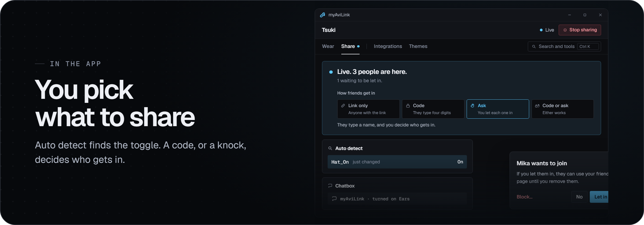Click the speech bubble icon beside Chatbox heading
This screenshot has width=644, height=225.
coord(330,186)
